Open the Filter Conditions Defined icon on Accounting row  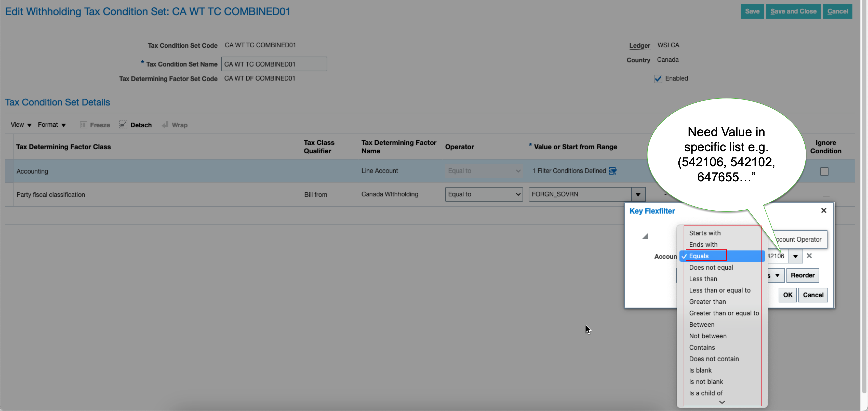pyautogui.click(x=613, y=171)
